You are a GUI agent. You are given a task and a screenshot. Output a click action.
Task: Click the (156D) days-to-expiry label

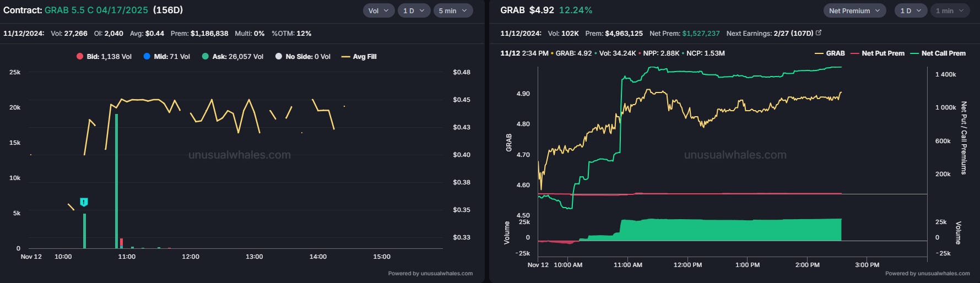pyautogui.click(x=168, y=10)
